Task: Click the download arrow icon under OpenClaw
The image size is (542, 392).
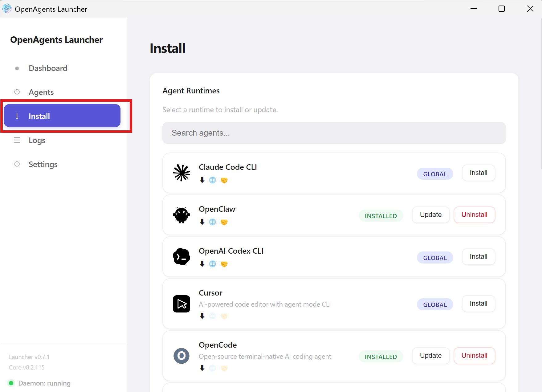Action: tap(202, 222)
